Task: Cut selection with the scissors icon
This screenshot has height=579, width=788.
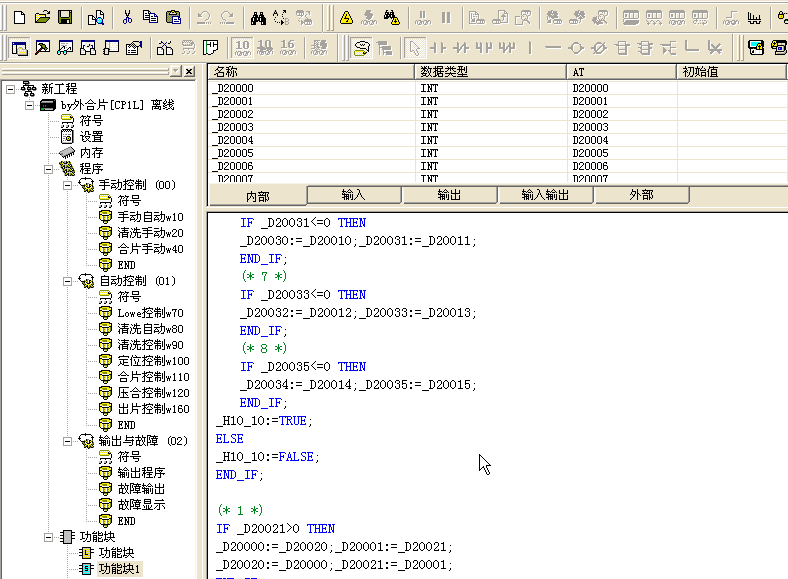Action: pos(127,18)
